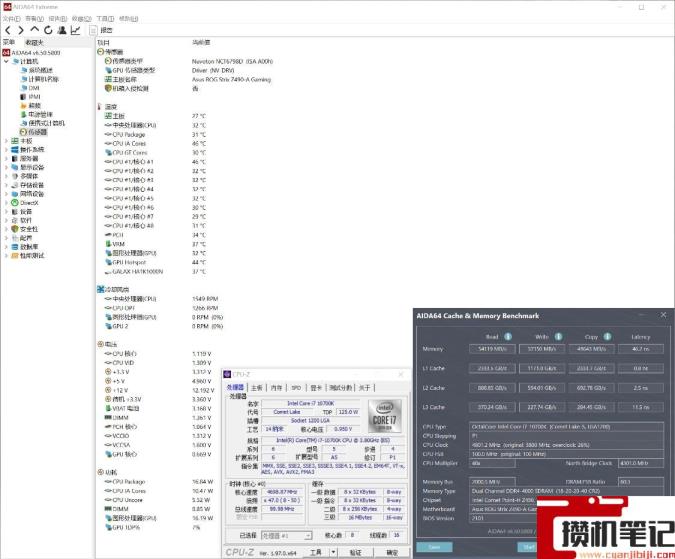
Task: Expand the 显示设备 tree node
Action: tap(6, 167)
